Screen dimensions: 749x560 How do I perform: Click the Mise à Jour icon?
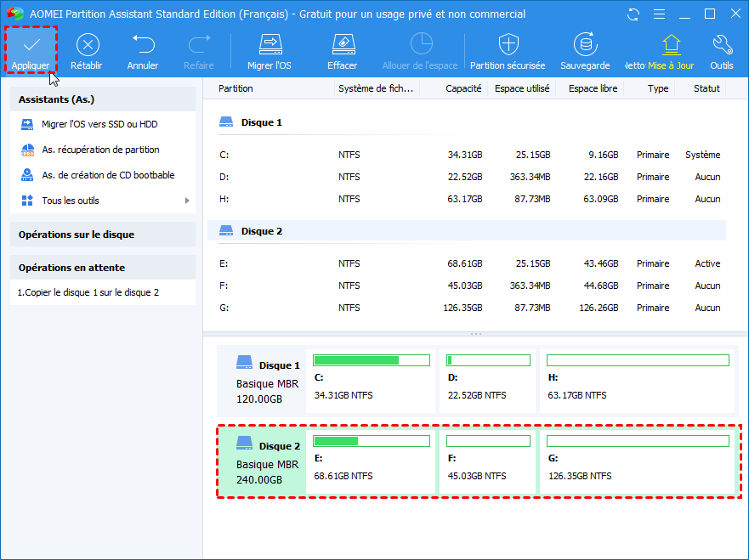[x=671, y=44]
